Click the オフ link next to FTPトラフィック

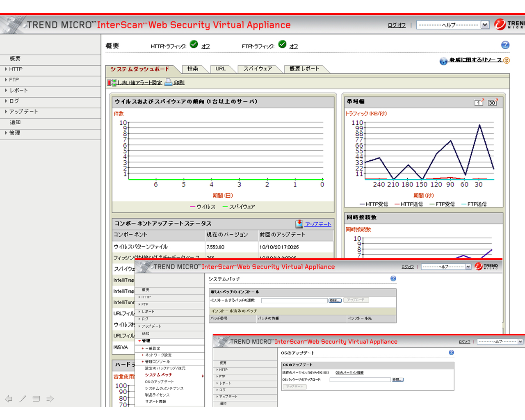(294, 46)
